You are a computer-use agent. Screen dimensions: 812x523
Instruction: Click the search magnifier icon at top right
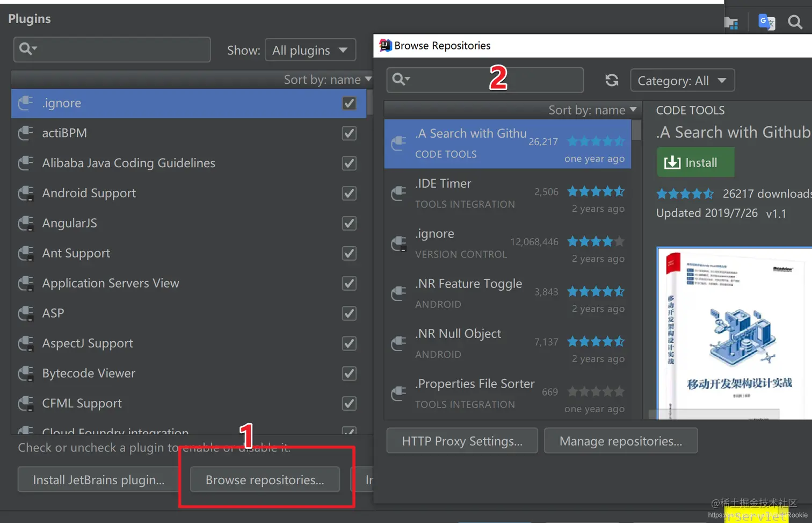(795, 22)
